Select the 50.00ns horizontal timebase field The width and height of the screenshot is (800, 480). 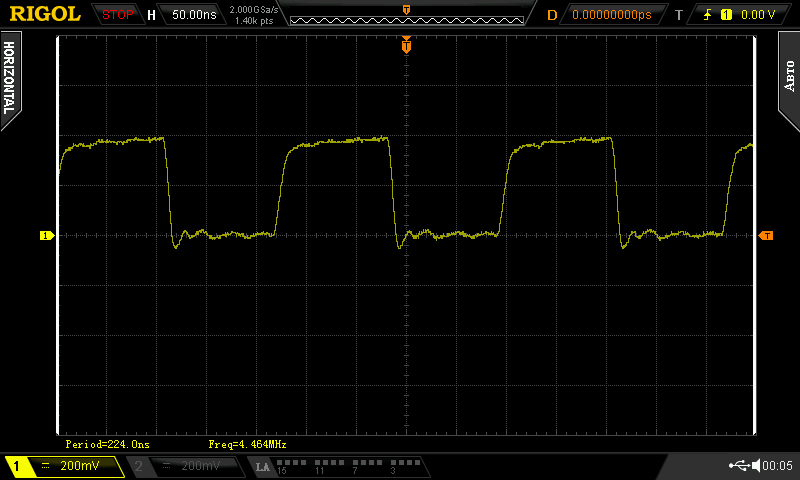[191, 15]
